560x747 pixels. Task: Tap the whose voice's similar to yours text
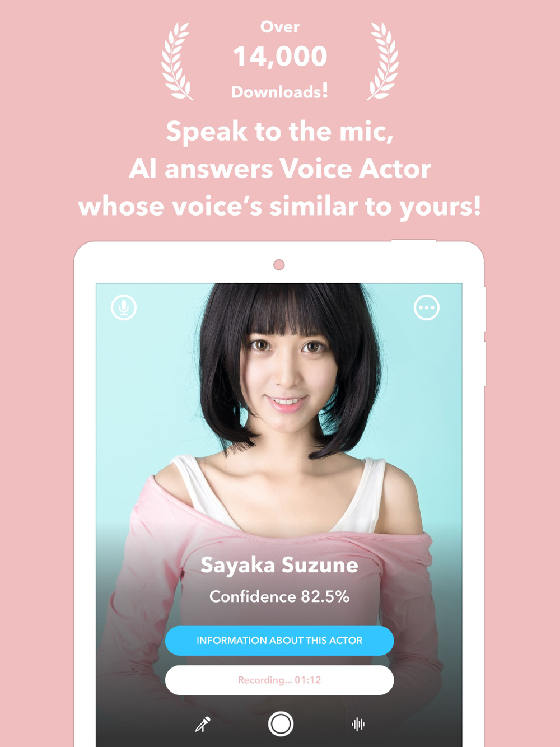coord(280,206)
